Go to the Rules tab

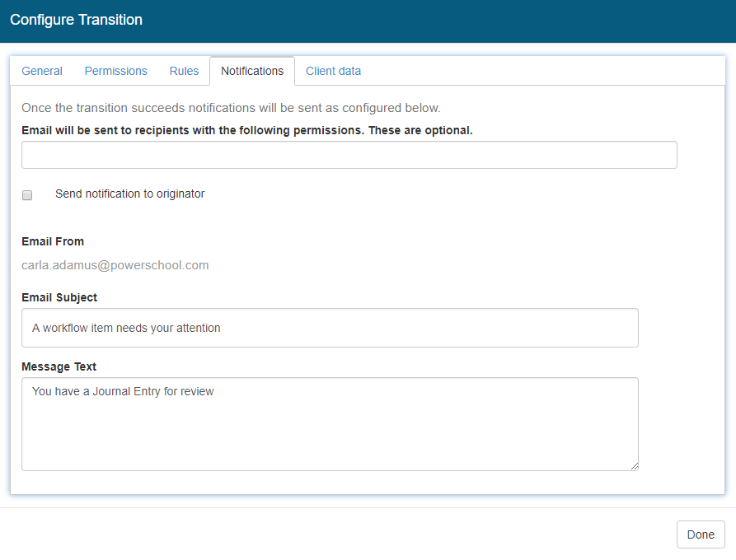click(184, 71)
